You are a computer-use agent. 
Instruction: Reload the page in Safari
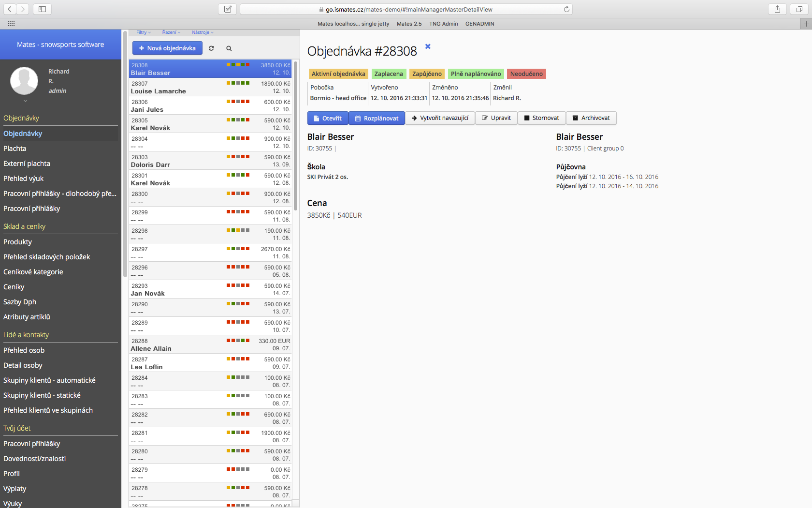click(566, 9)
